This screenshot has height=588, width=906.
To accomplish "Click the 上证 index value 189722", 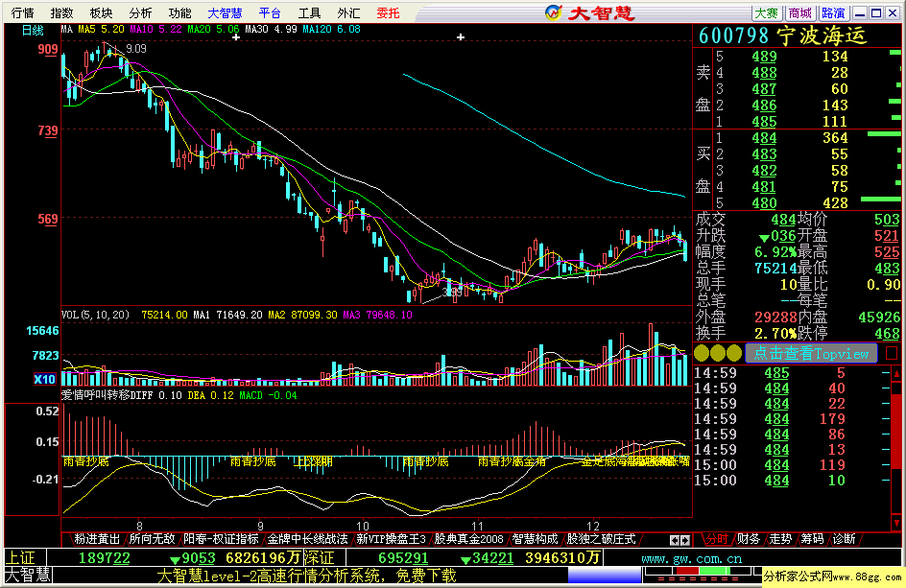I will pos(105,558).
